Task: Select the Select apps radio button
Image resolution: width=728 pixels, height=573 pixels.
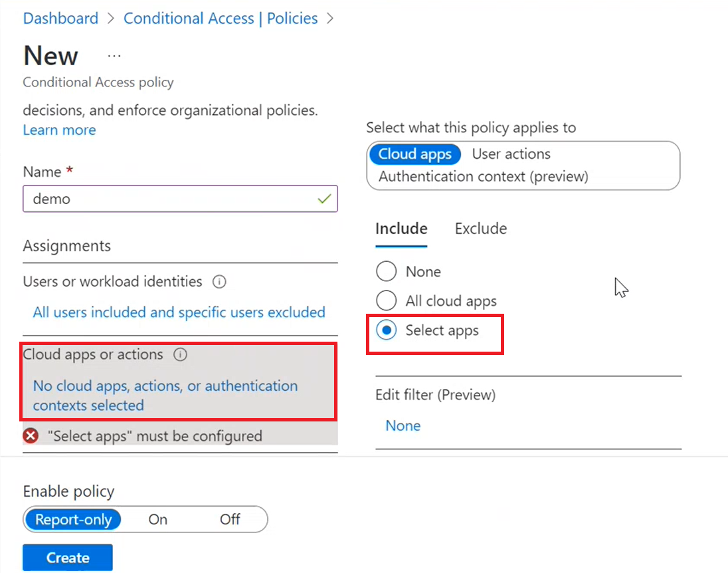Action: coord(386,330)
